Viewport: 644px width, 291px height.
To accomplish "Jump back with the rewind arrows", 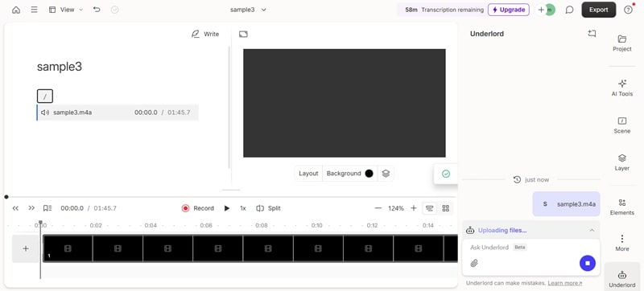I will tap(15, 208).
